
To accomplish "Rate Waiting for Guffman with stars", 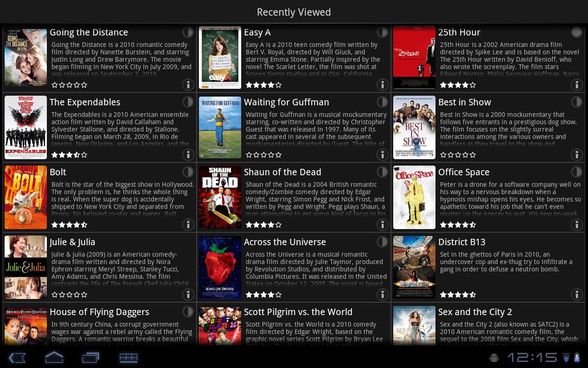I will tap(264, 155).
